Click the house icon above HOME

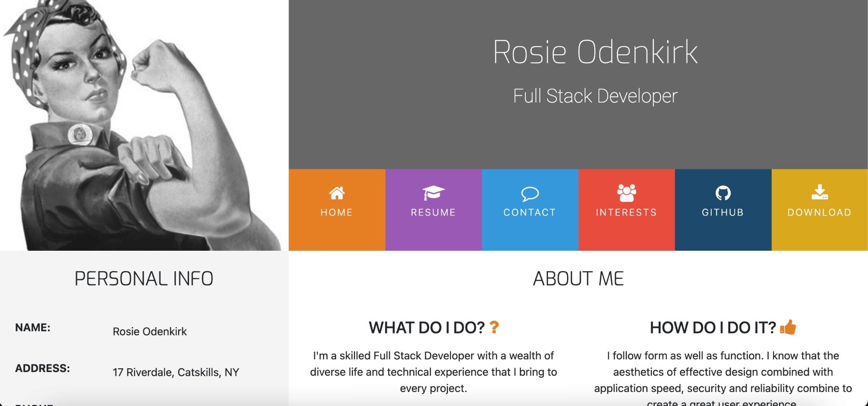pos(337,193)
